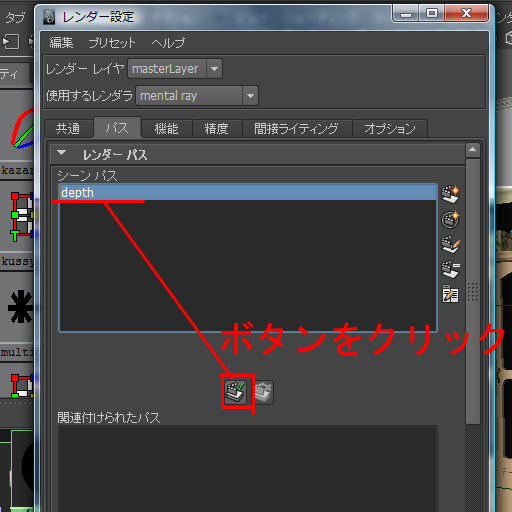The height and width of the screenshot is (512, 512).
Task: Switch to the 機能 tab
Action: pos(167,129)
